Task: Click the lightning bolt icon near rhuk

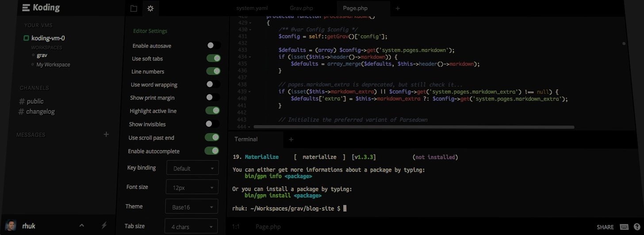Action: 104,225
